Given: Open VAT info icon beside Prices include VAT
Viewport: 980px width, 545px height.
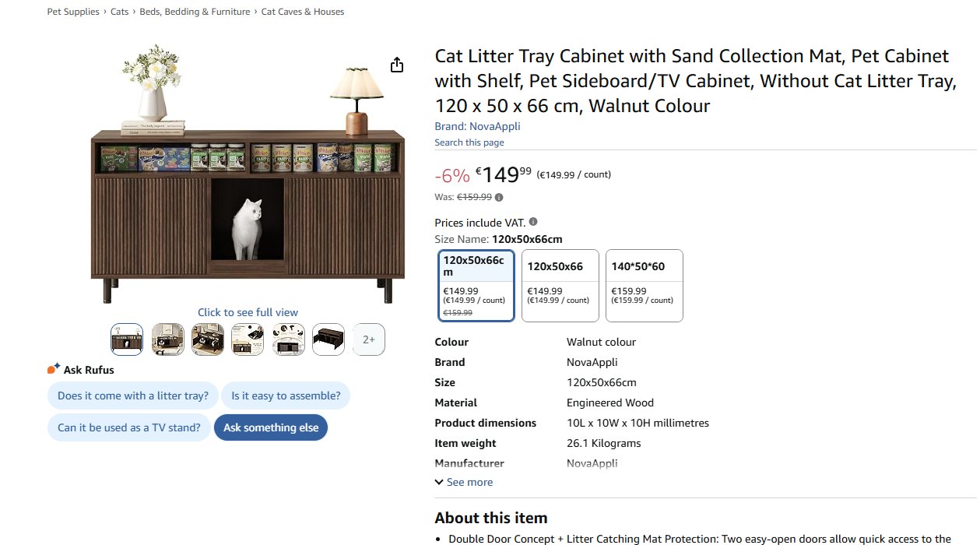Looking at the screenshot, I should 533,222.
